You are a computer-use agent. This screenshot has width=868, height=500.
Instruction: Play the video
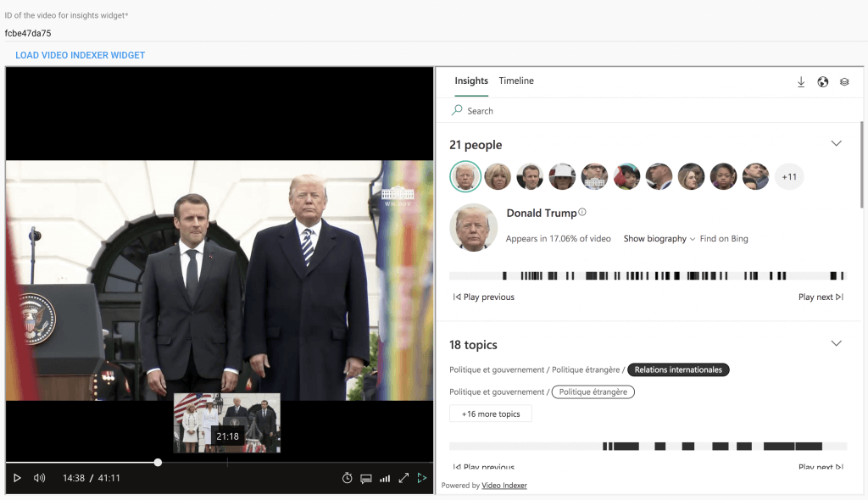pos(17,478)
